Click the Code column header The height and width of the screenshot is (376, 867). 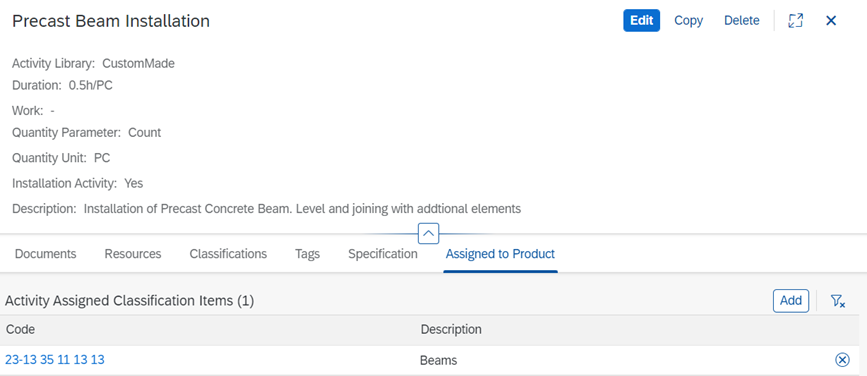20,330
